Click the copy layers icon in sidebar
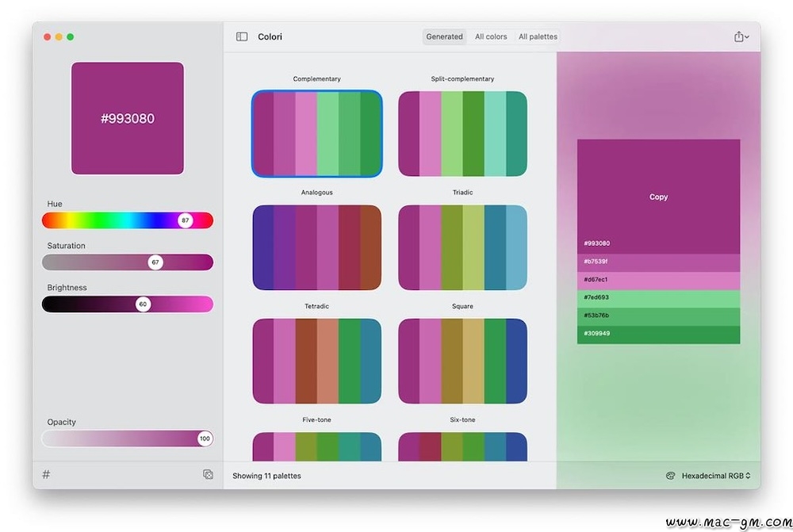Screen dimensions: 793x532 pyautogui.click(x=208, y=475)
